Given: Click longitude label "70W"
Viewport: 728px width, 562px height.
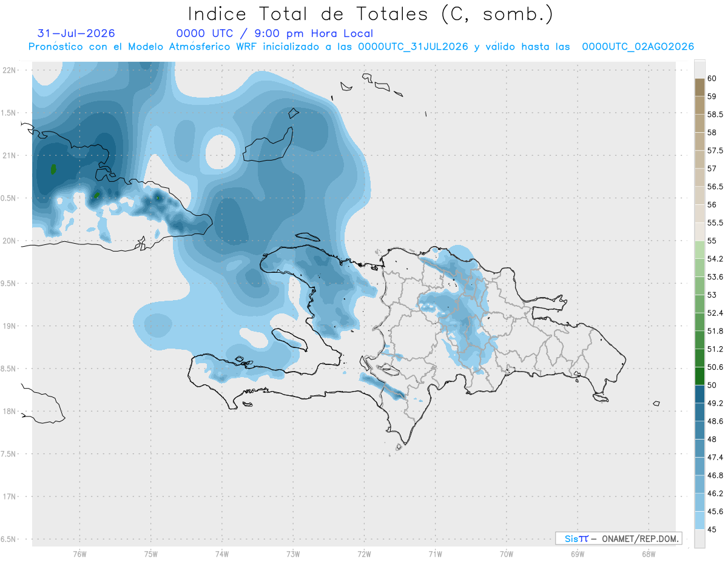Looking at the screenshot, I should [x=507, y=554].
